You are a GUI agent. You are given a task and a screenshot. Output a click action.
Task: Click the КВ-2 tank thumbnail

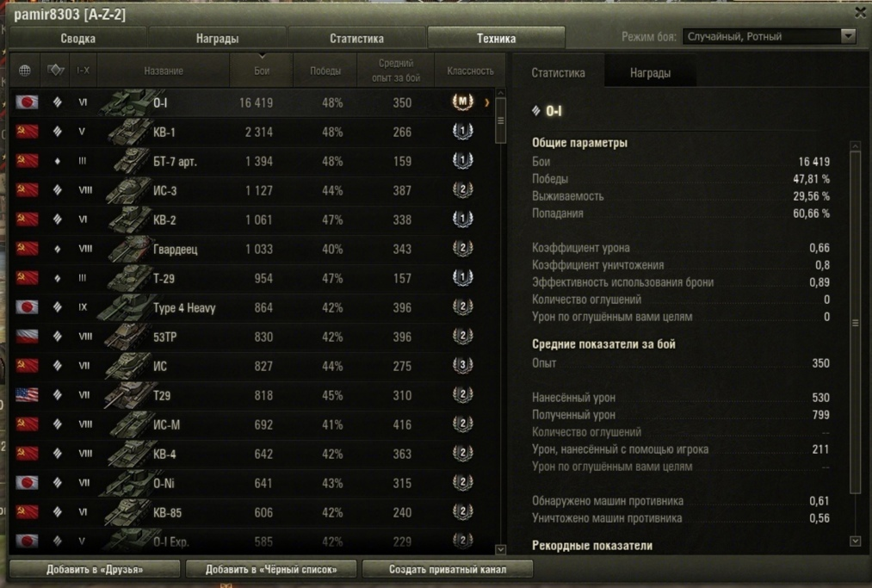pyautogui.click(x=129, y=220)
